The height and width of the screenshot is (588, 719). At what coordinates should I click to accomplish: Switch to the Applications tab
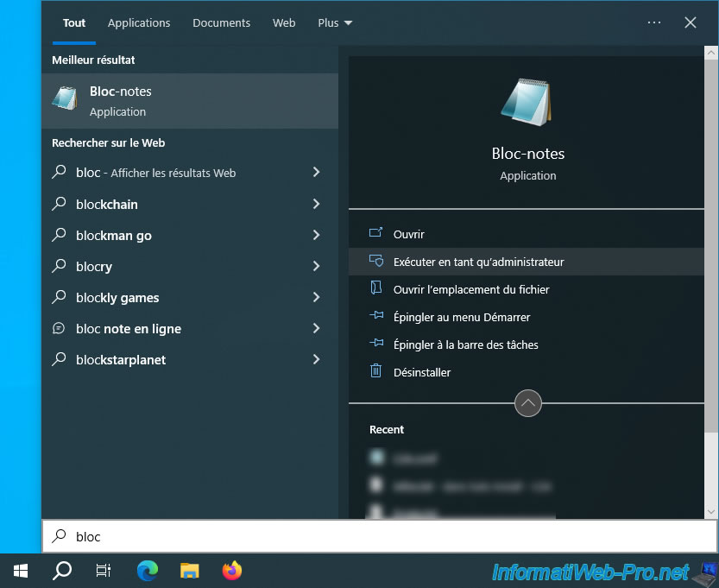point(139,23)
